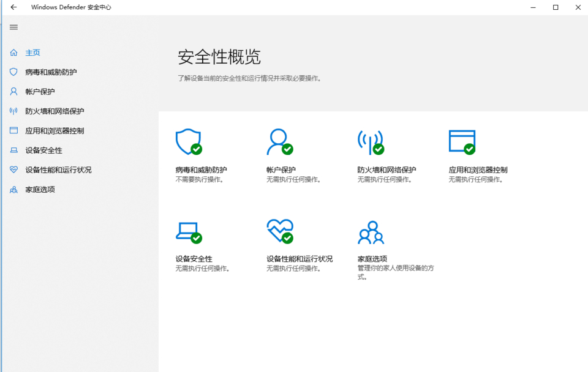Viewport: 588px width, 372px height.
Task: Click the shield icon in sidebar
Action: (x=13, y=72)
